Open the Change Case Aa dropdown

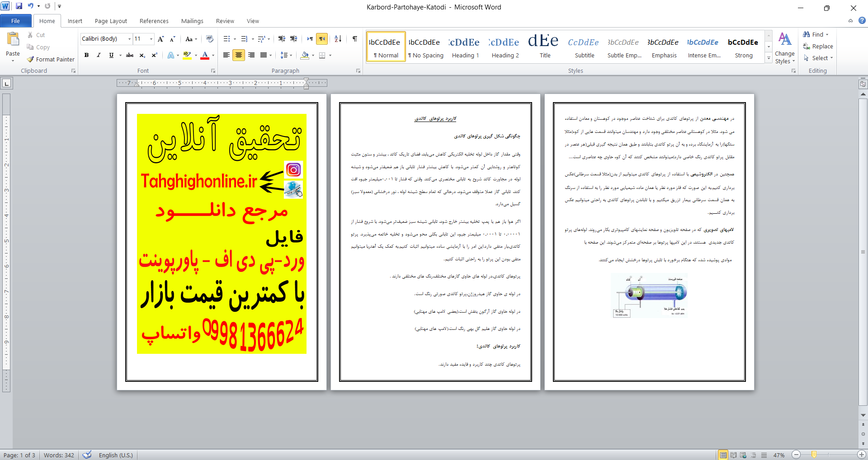pos(191,39)
